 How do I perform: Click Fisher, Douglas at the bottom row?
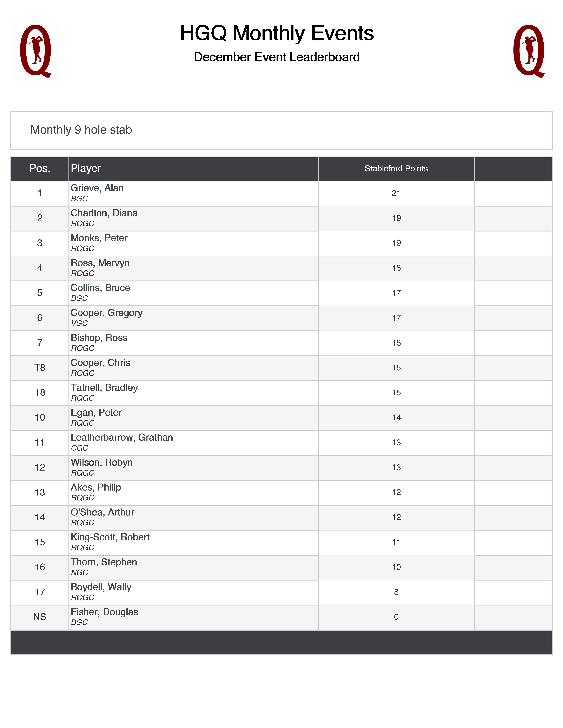tap(104, 612)
